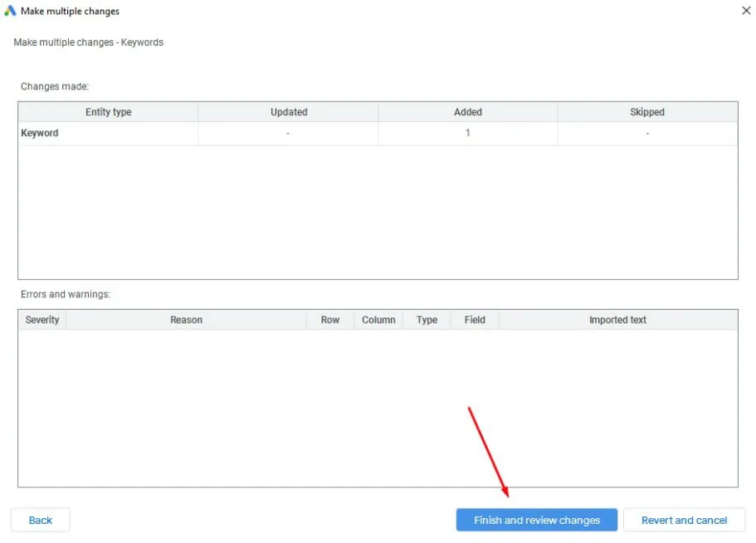Click the Type column header
Viewport: 756px width, 543px height.
coord(427,320)
